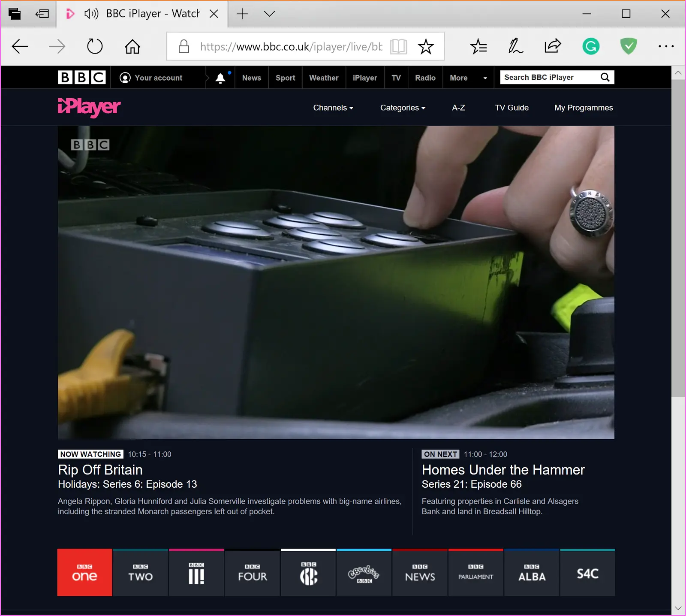Image resolution: width=686 pixels, height=616 pixels.
Task: Switch to BBC News channel
Action: pyautogui.click(x=420, y=572)
